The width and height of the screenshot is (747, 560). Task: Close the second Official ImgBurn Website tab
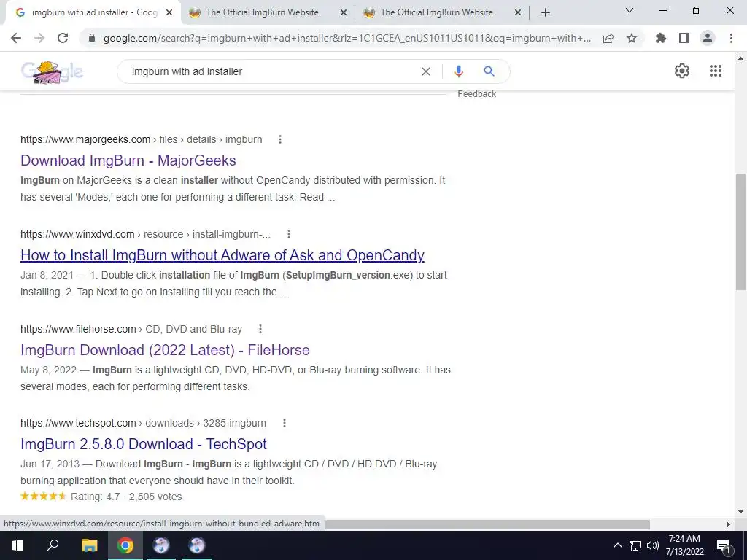coord(518,13)
